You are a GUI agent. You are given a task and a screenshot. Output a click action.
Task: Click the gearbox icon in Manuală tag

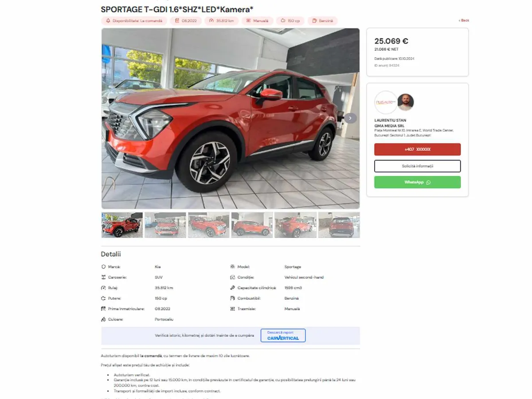(249, 21)
